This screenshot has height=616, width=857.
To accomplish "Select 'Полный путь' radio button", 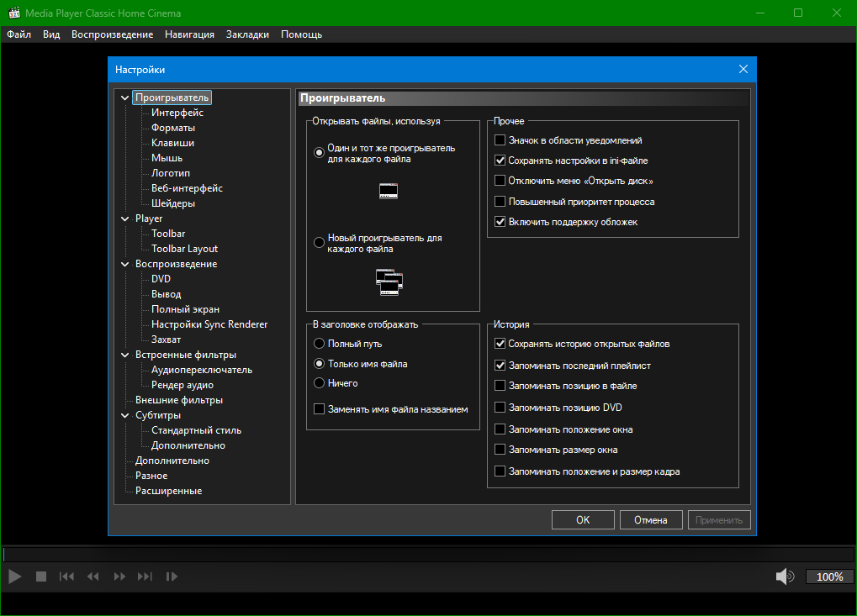I will pyautogui.click(x=319, y=344).
